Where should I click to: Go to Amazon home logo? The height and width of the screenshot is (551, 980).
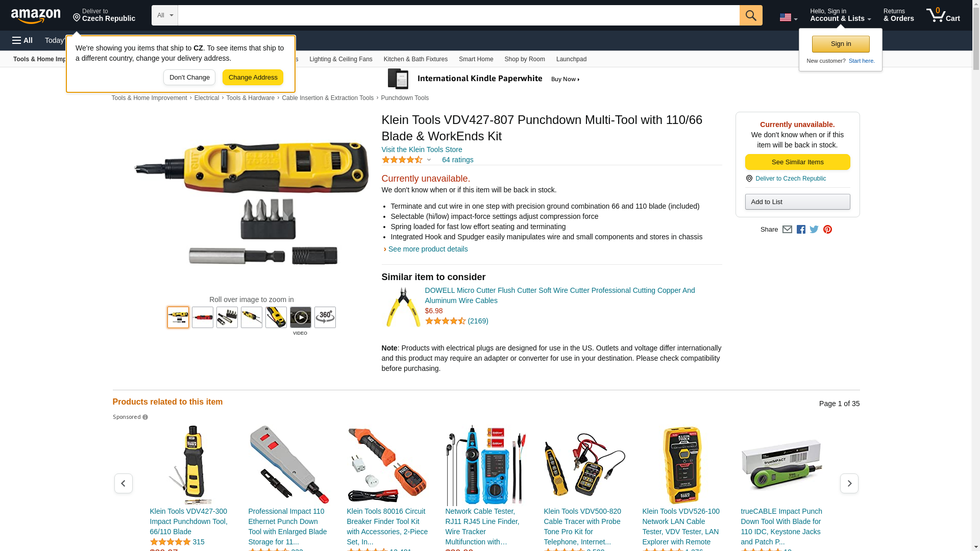tap(36, 16)
